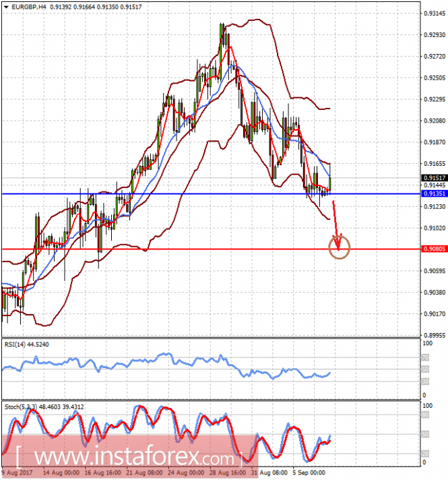Select the blue 0.91351 price level tag
Screen dimensions: 448x480
(435, 193)
